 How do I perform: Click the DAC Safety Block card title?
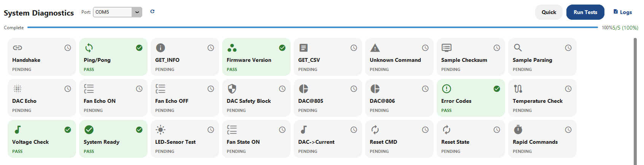[249, 101]
